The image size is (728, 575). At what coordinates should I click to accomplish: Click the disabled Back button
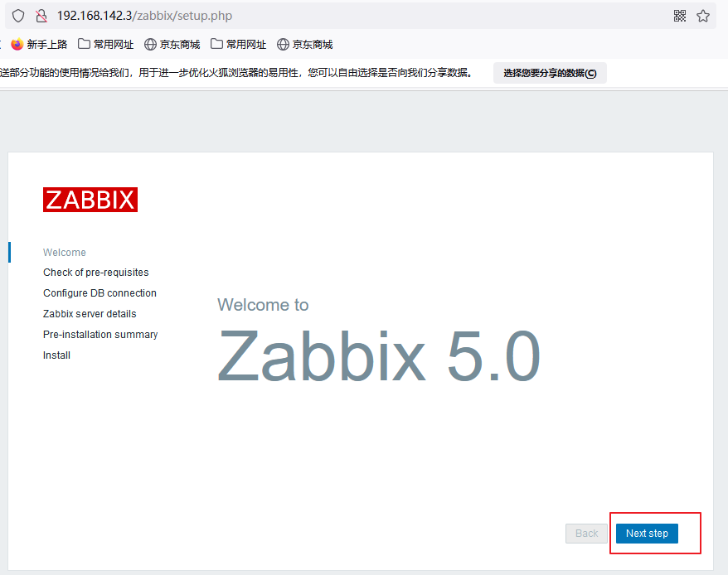586,534
